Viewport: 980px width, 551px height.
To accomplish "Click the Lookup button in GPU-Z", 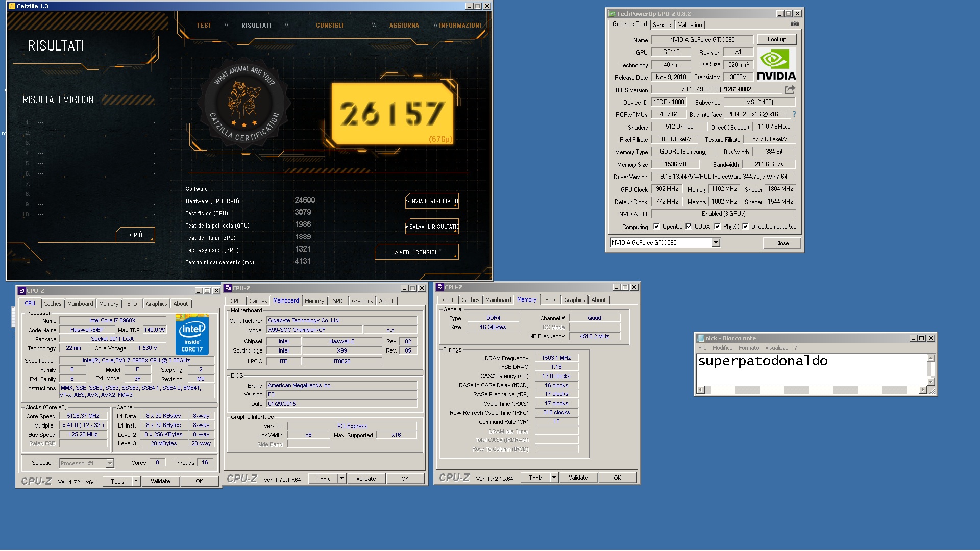I will pyautogui.click(x=776, y=39).
